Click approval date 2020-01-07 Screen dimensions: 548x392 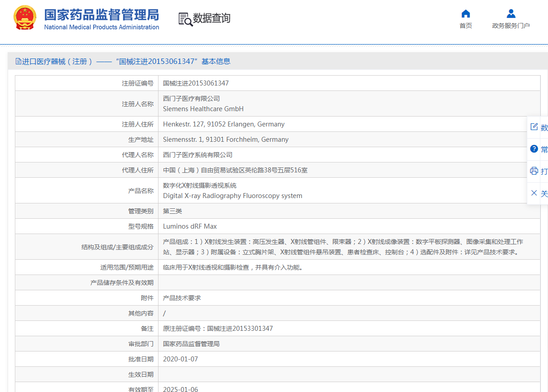[180, 359]
